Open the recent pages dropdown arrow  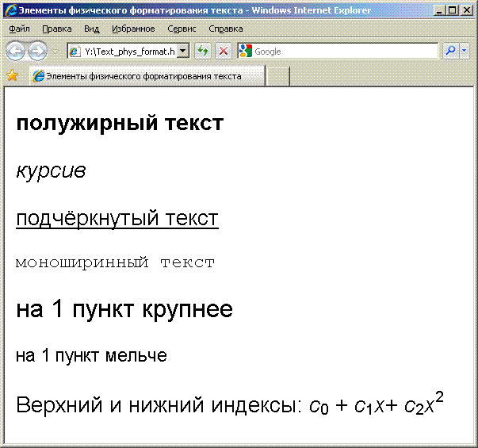click(55, 52)
